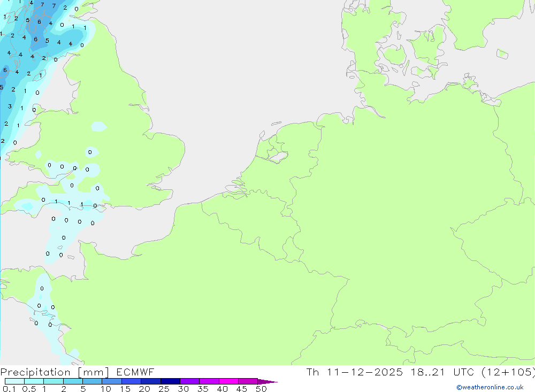535x392 pixels.
Task: Click the precipitation value 3 on the map
Action: [10, 106]
